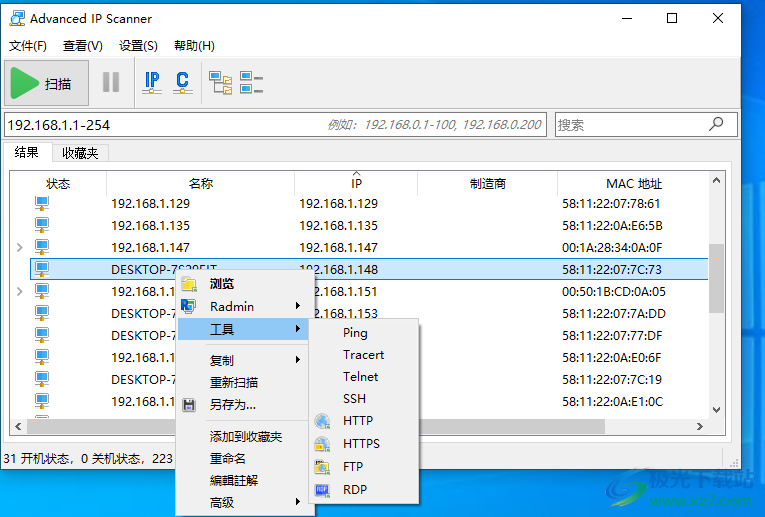Select Telnet in tools submenu
Viewport: 765px width, 517px height.
coord(364,377)
